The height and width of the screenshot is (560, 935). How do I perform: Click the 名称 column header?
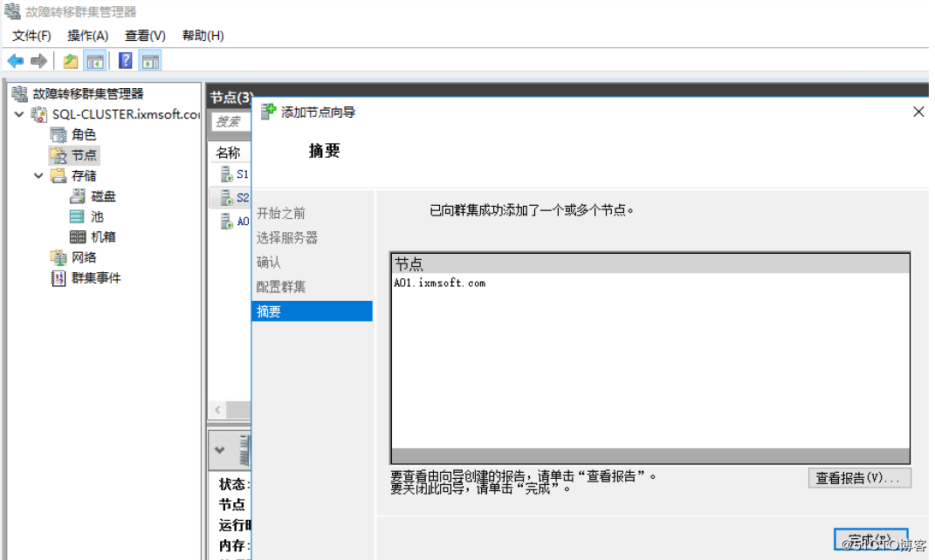(229, 153)
